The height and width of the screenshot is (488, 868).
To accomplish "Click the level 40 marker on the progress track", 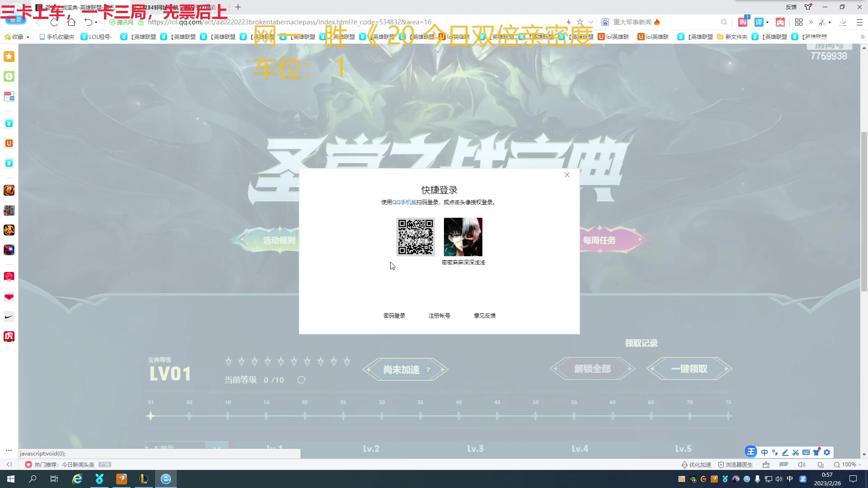I will (x=459, y=416).
